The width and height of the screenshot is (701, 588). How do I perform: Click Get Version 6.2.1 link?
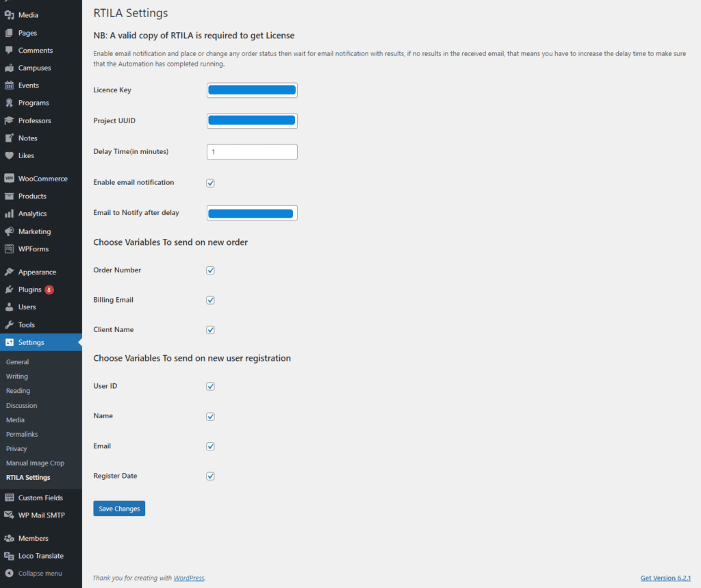(x=665, y=578)
